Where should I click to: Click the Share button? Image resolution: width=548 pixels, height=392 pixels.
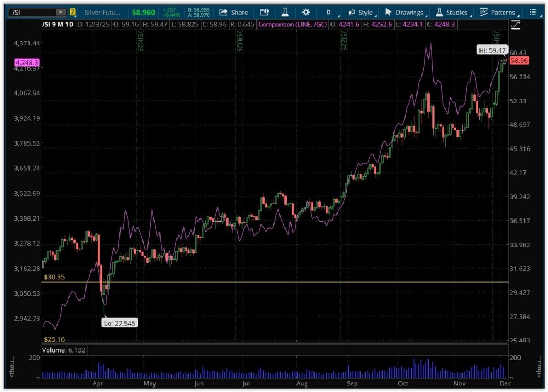tap(233, 12)
